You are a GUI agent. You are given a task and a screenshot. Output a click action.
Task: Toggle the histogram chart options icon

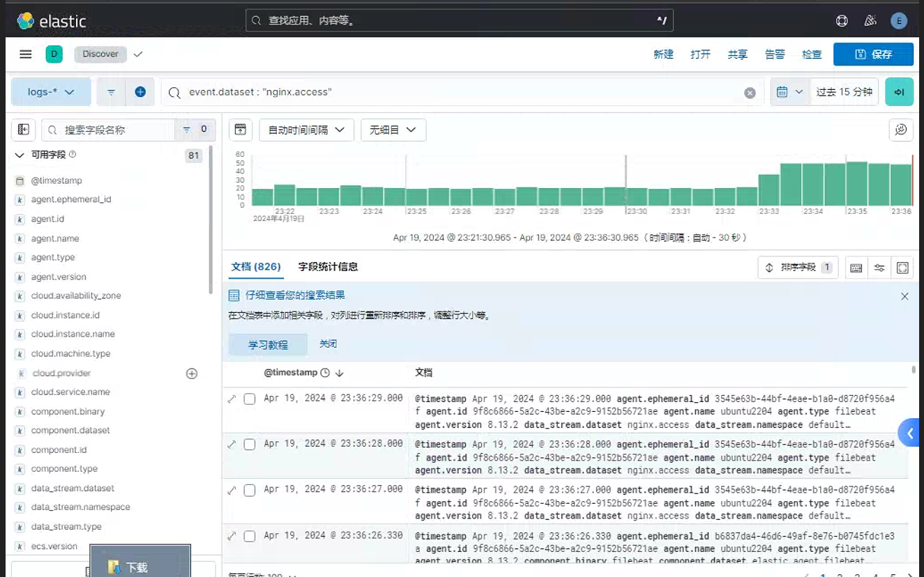(241, 130)
